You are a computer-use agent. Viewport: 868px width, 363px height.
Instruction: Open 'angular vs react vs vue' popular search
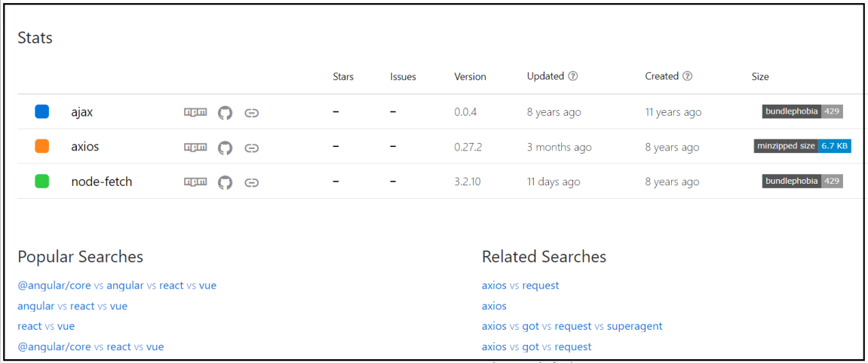pos(72,306)
